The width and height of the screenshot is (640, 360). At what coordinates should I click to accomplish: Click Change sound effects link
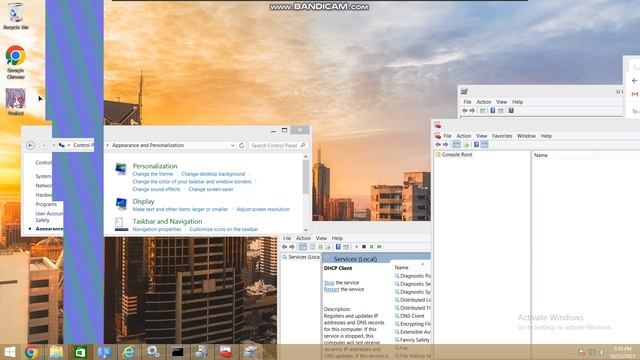156,189
